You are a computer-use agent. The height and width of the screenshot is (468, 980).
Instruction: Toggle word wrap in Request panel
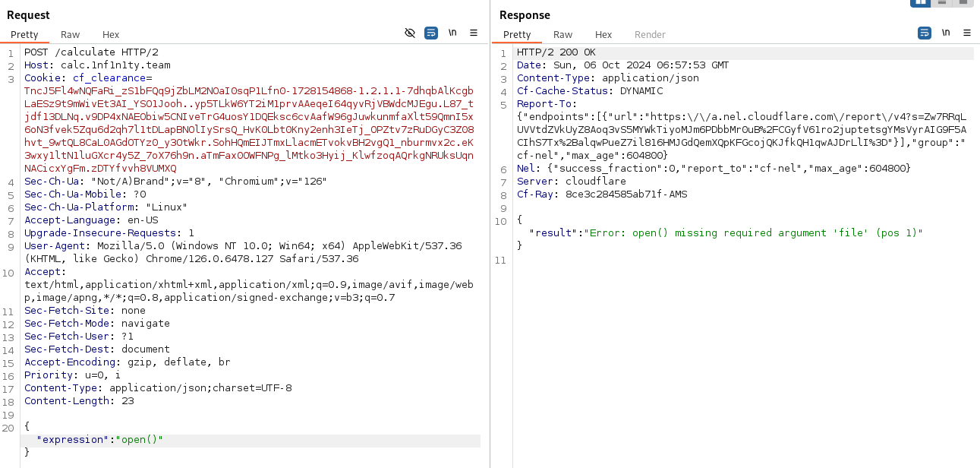click(431, 33)
